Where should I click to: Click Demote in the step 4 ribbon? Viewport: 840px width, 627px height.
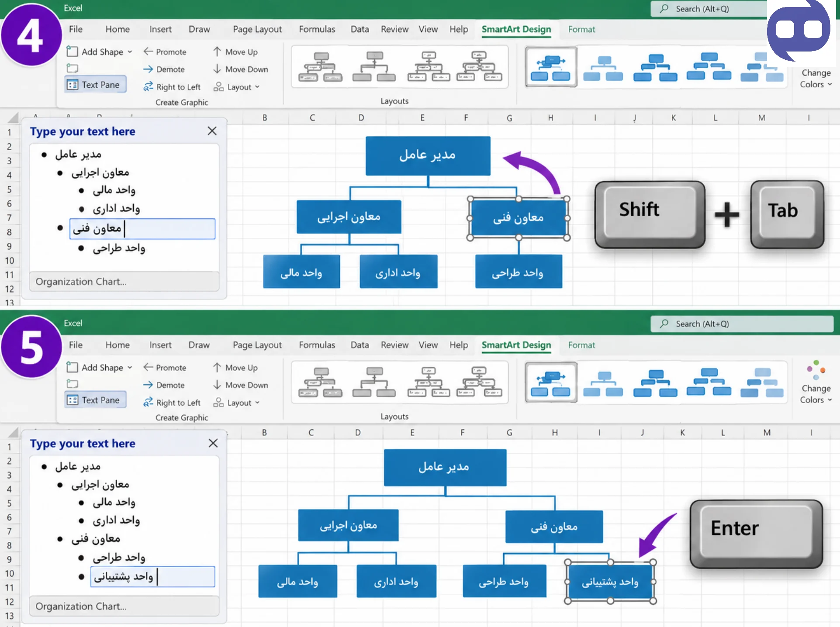164,69
